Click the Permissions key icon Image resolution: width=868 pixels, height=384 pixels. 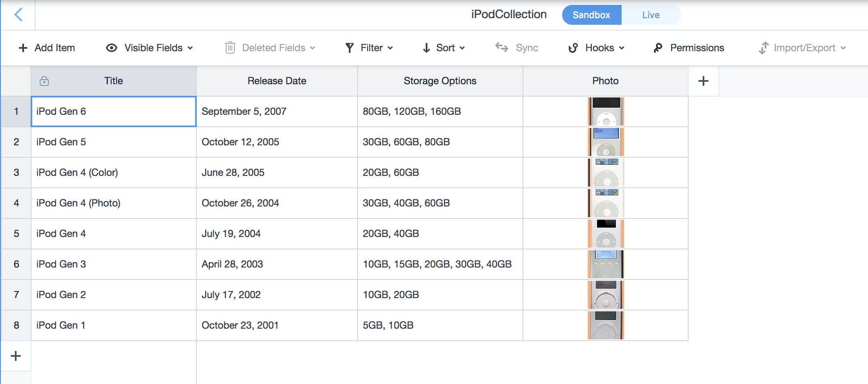click(658, 48)
